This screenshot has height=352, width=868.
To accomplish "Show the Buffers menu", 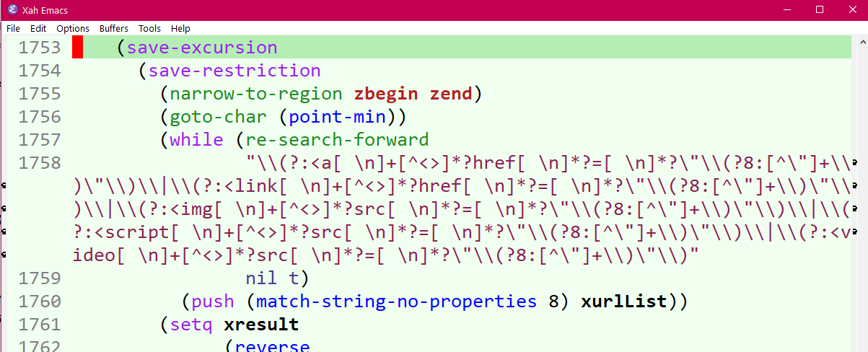I will (114, 28).
